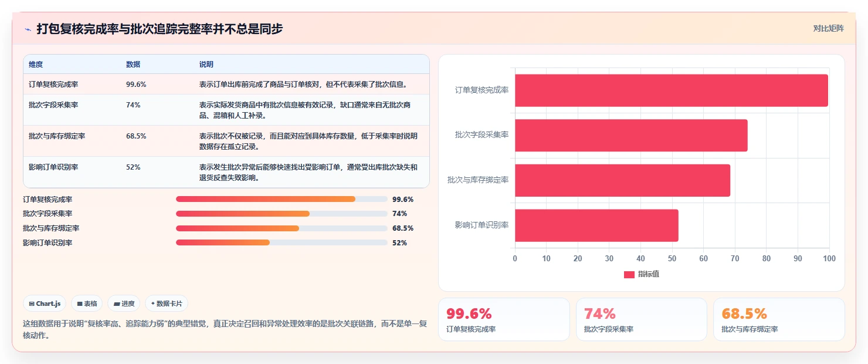Click the 说明 column header

[206, 65]
